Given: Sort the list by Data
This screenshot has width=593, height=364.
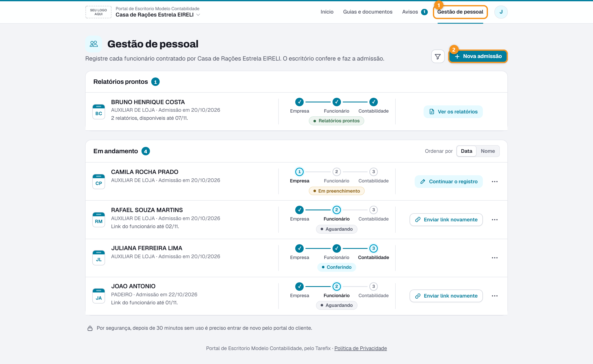Looking at the screenshot, I should [466, 151].
